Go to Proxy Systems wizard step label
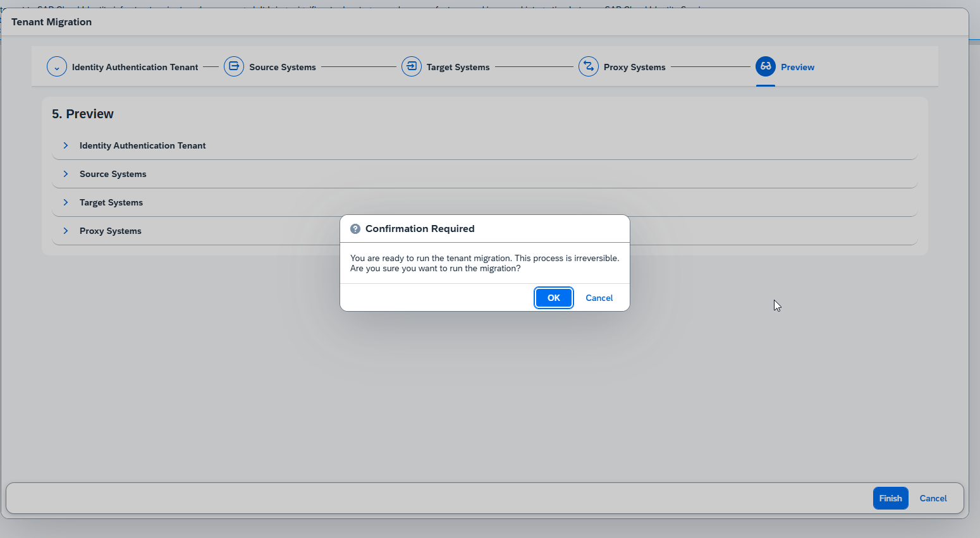Viewport: 980px width, 538px height. tap(635, 67)
